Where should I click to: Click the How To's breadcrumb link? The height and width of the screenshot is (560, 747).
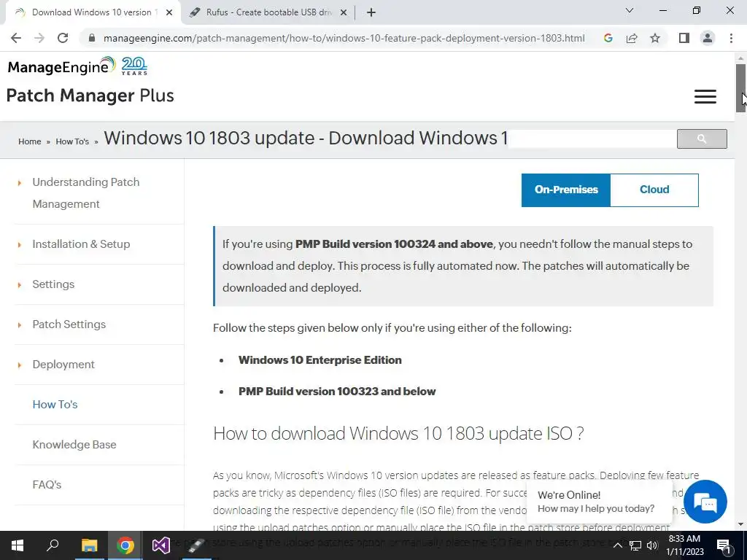coord(72,141)
